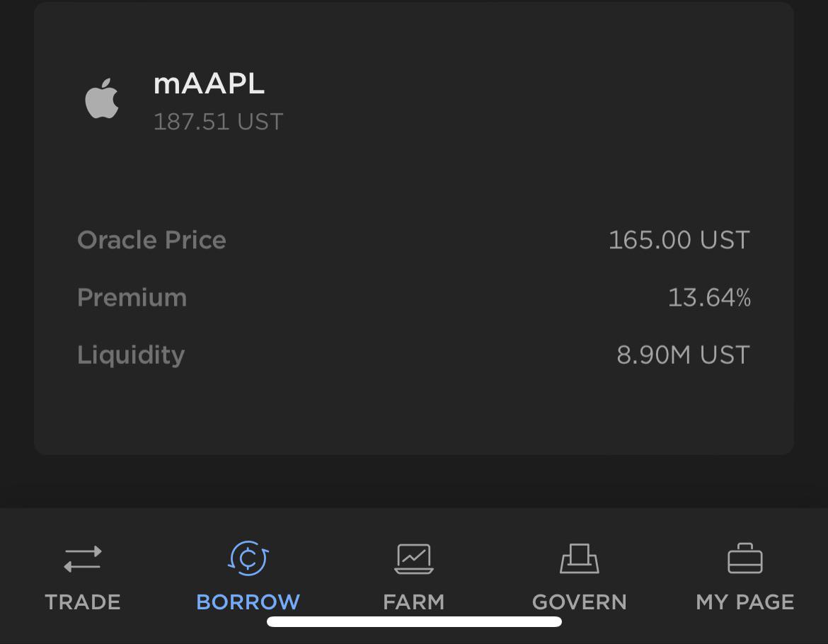Click the mAAPL details card
Viewport: 828px width, 644px height.
point(414,226)
